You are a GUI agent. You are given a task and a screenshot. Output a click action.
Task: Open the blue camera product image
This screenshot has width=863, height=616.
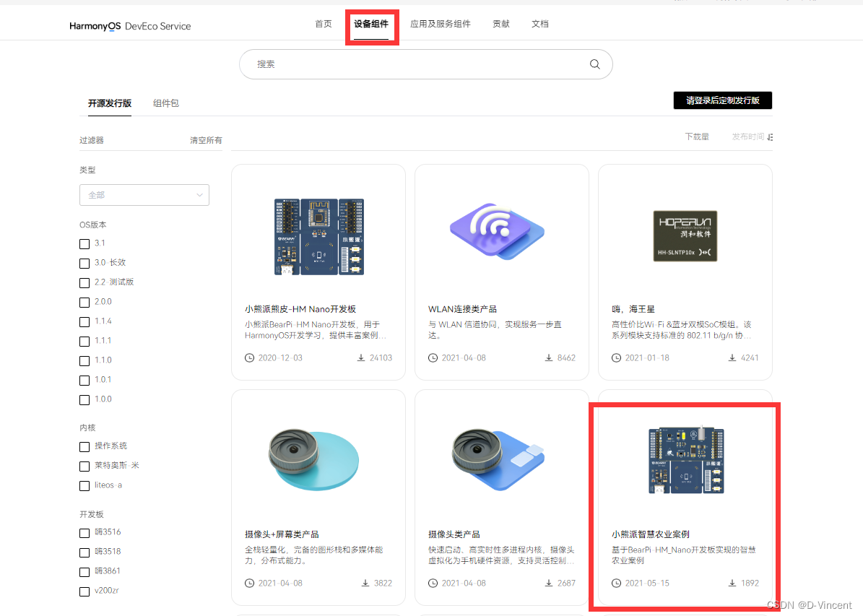[x=498, y=460]
